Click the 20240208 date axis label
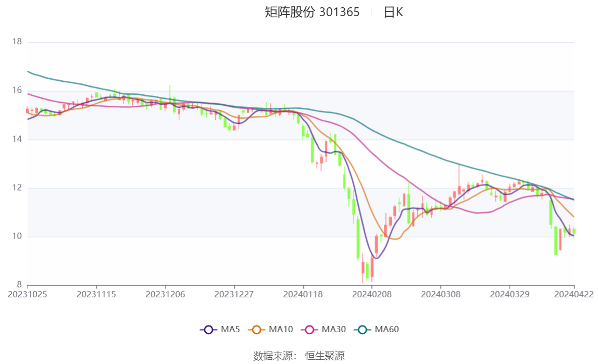 pos(372,294)
